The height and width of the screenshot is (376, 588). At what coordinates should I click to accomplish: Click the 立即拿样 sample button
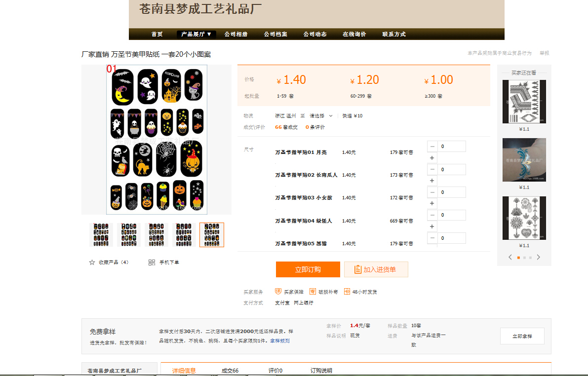click(522, 336)
